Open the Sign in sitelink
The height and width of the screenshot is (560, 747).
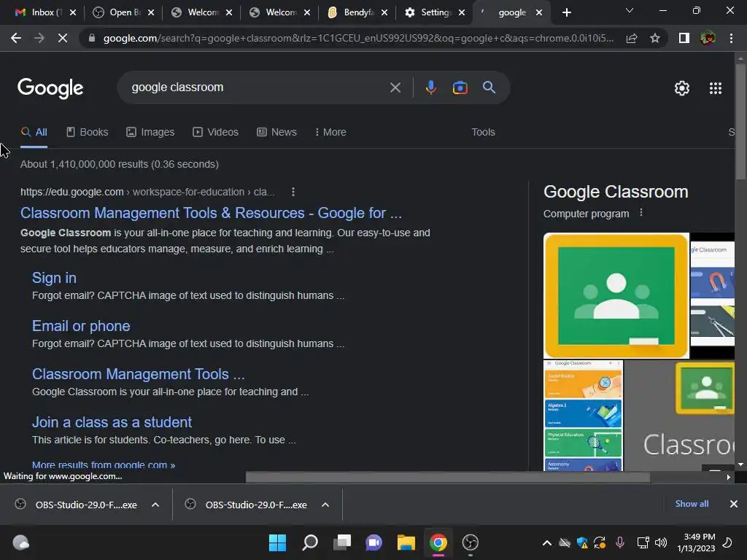tap(54, 278)
